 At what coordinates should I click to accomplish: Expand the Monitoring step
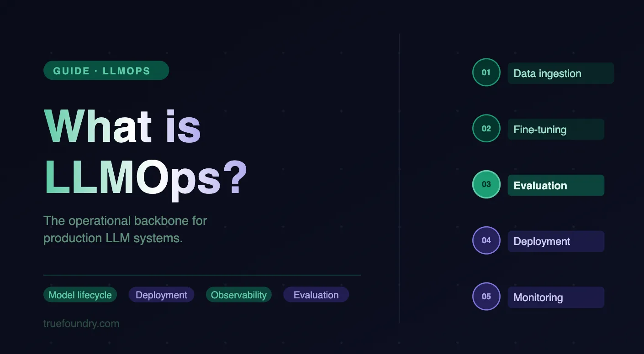point(555,297)
